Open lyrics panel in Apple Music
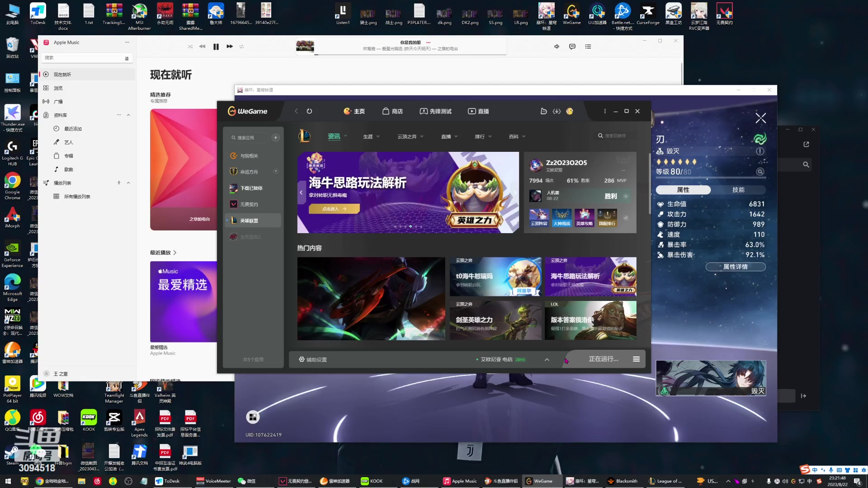The height and width of the screenshot is (488, 868). 572,47
